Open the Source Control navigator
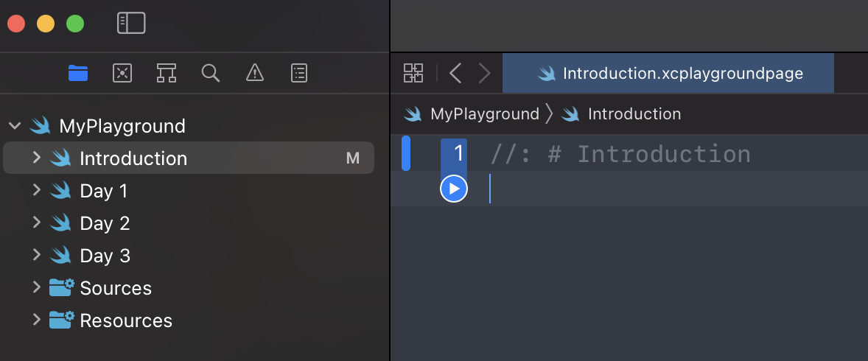868x361 pixels. (x=122, y=72)
